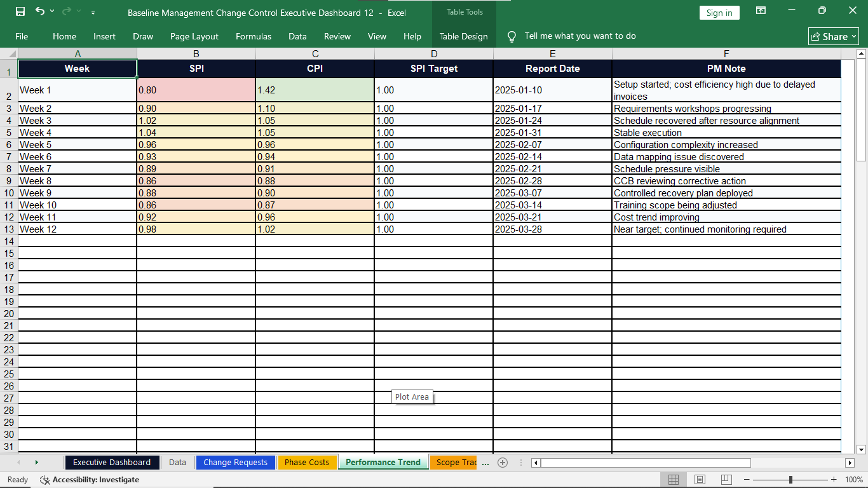This screenshot has height=488, width=868.
Task: Add a new sheet with plus icon
Action: pyautogui.click(x=503, y=463)
